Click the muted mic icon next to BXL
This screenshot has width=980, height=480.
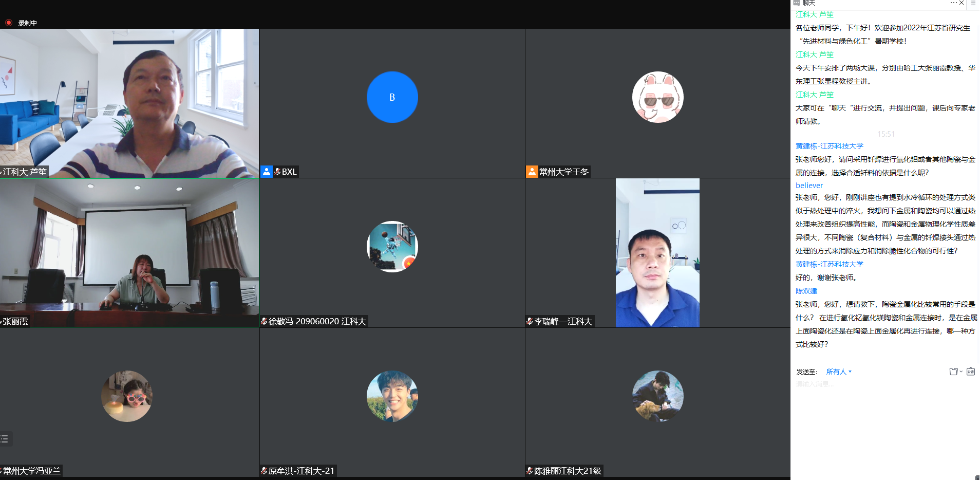pyautogui.click(x=277, y=172)
